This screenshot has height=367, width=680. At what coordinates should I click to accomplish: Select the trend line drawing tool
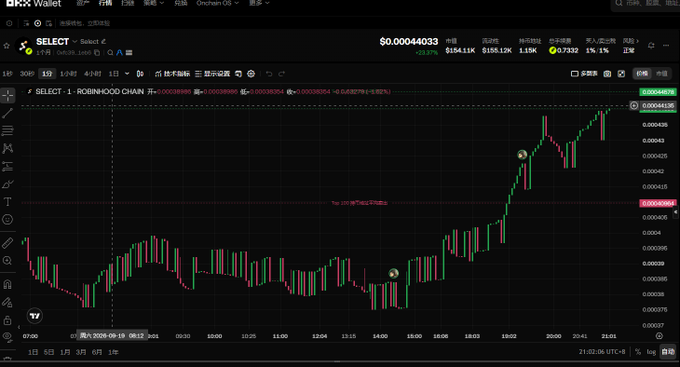coord(7,113)
